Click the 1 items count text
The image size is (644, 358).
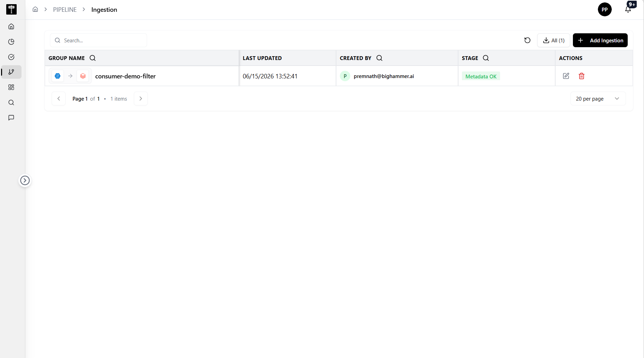pos(119,99)
